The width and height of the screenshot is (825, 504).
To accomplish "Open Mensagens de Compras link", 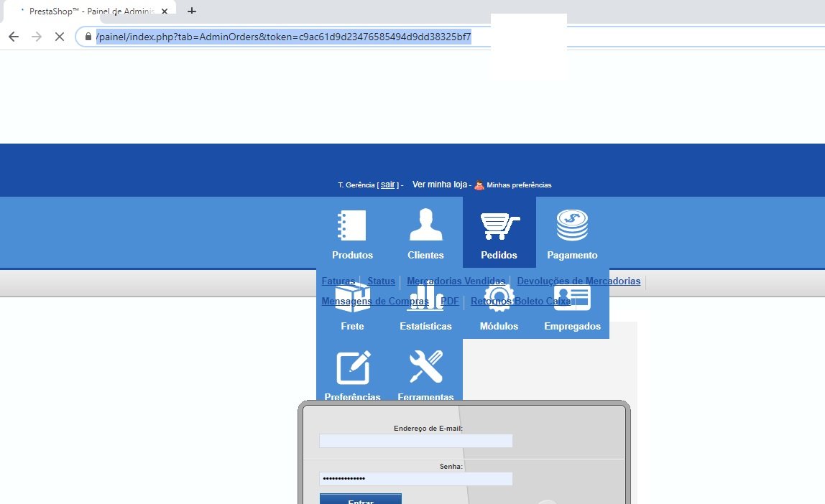I will tap(375, 301).
